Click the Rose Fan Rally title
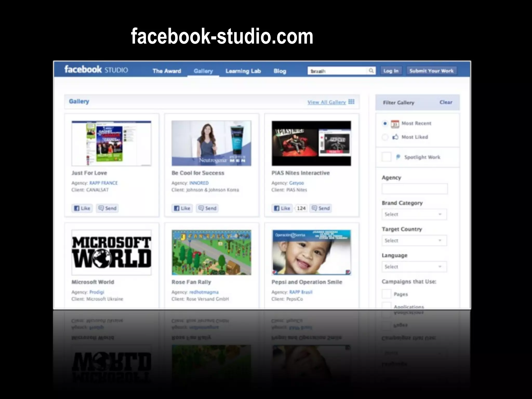The width and height of the screenshot is (532, 399). 191,282
